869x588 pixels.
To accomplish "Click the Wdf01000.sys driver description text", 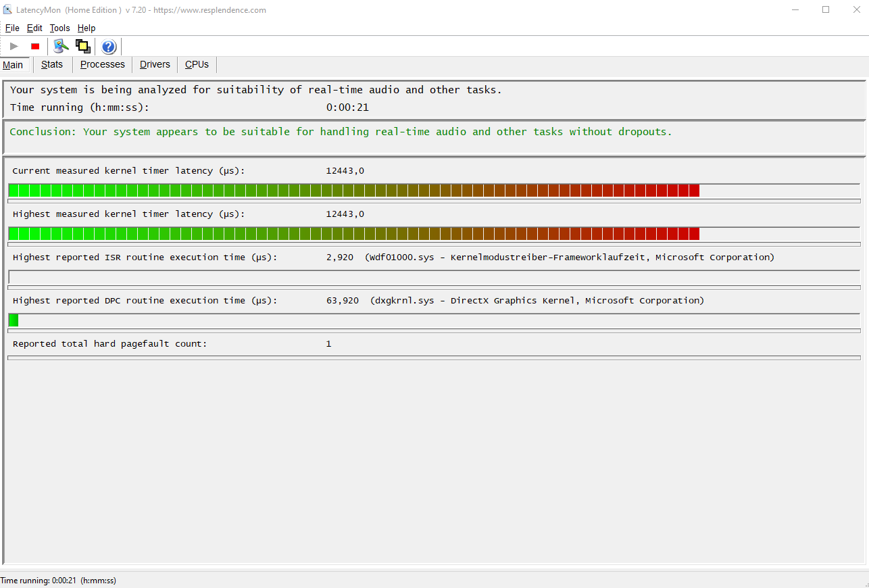I will tap(570, 258).
